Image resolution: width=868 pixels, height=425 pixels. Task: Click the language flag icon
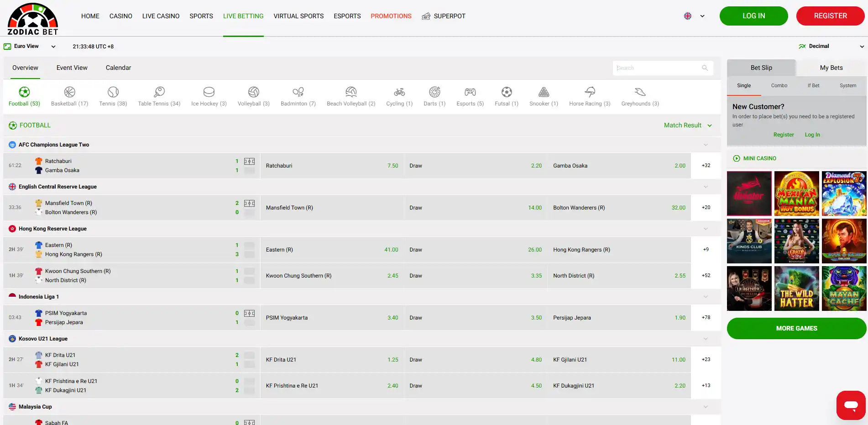coord(688,16)
